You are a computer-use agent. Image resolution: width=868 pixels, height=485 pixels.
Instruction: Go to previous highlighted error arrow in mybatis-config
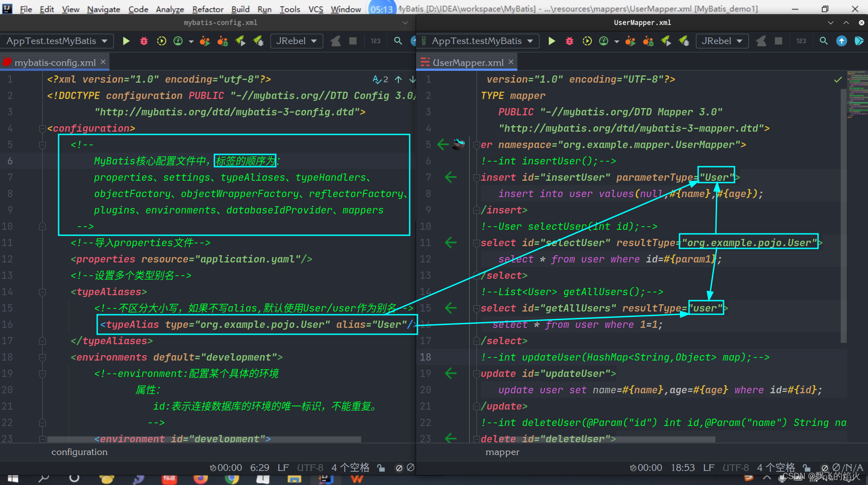click(x=398, y=79)
